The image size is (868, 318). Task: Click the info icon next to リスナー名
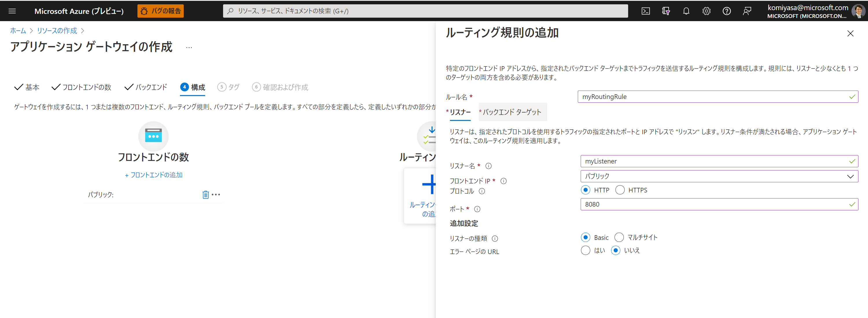coord(488,166)
